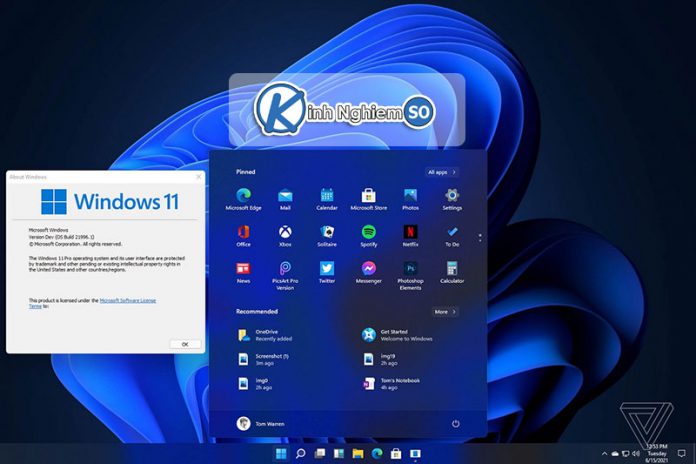The height and width of the screenshot is (464, 696).
Task: Open Microsoft Edge from pinned apps
Action: pyautogui.click(x=243, y=199)
